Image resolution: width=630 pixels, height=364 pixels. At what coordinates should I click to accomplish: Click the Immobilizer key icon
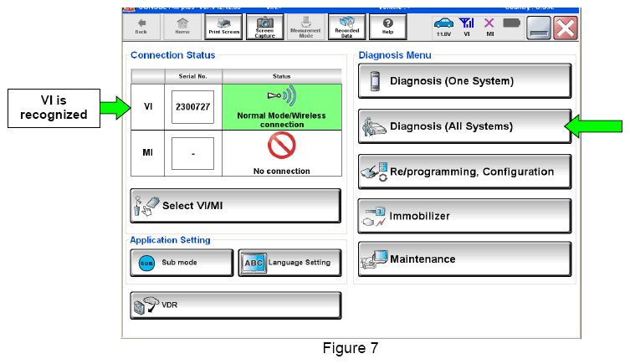374,217
